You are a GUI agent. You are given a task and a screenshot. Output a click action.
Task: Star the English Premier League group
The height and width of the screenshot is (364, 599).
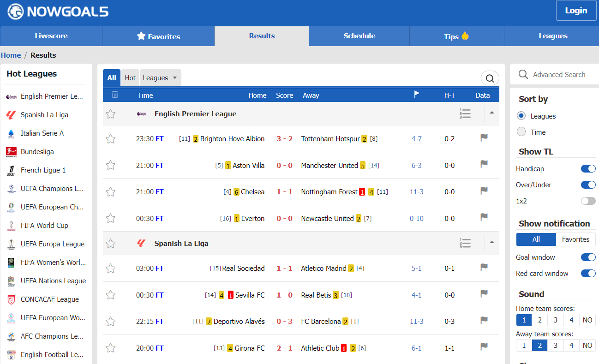(111, 114)
